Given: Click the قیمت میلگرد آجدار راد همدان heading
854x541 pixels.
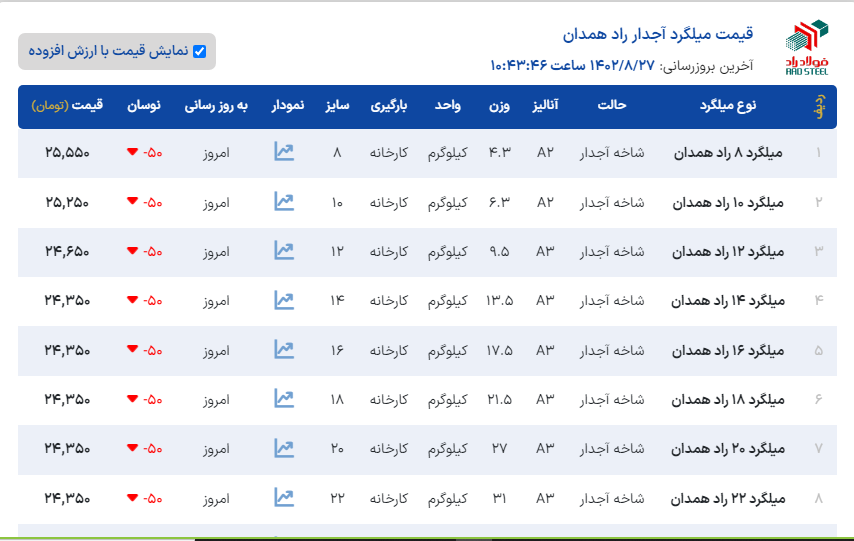Looking at the screenshot, I should point(658,35).
